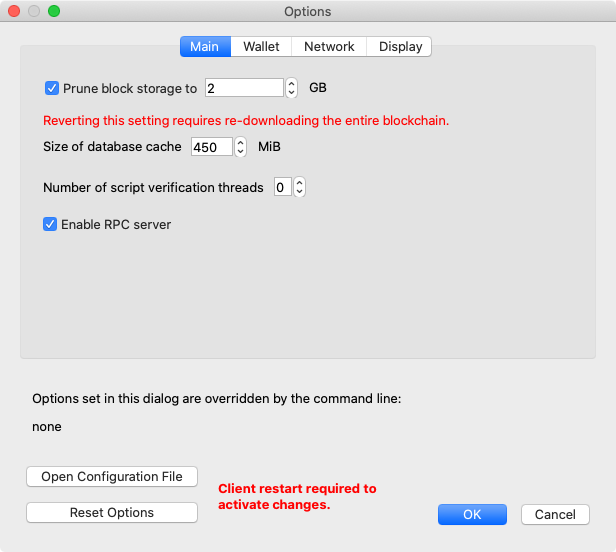Screen dimensions: 616x552
Task: Cancel the Options dialog
Action: [556, 515]
